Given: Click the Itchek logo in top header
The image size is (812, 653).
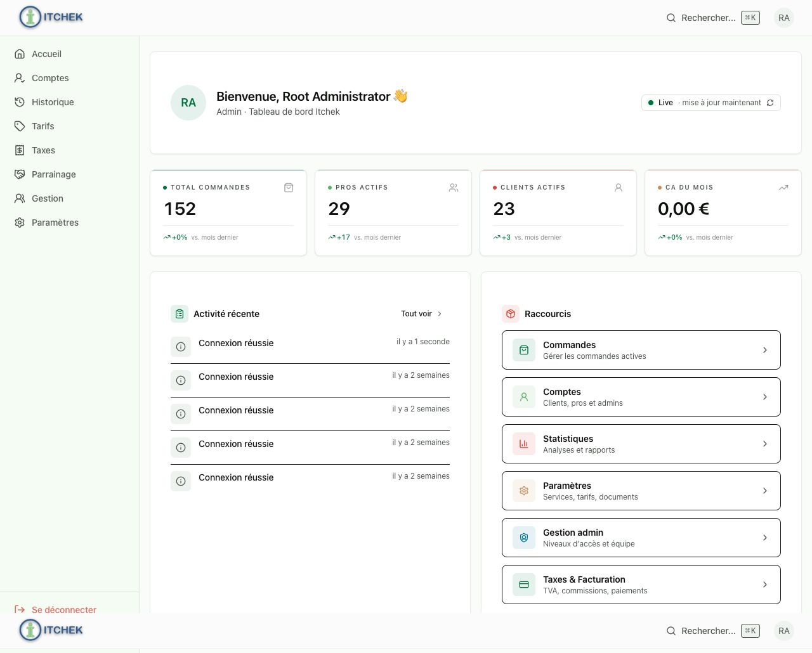Looking at the screenshot, I should coord(51,17).
